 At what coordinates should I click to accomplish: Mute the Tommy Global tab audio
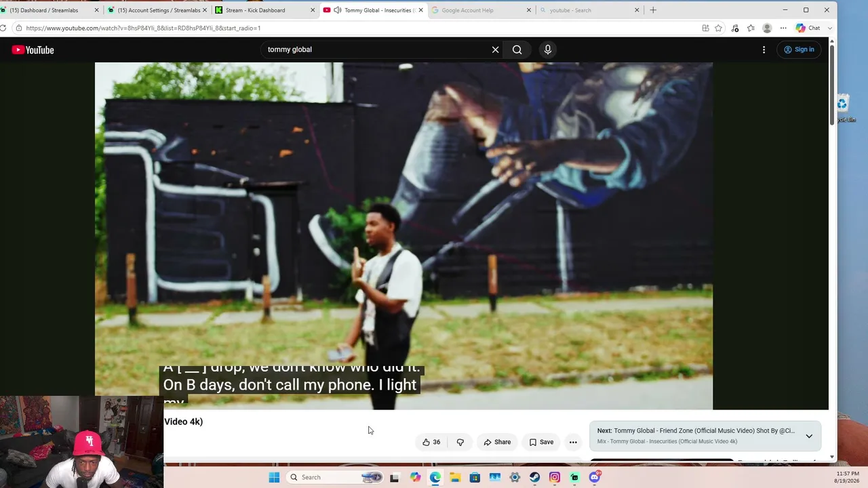337,10
